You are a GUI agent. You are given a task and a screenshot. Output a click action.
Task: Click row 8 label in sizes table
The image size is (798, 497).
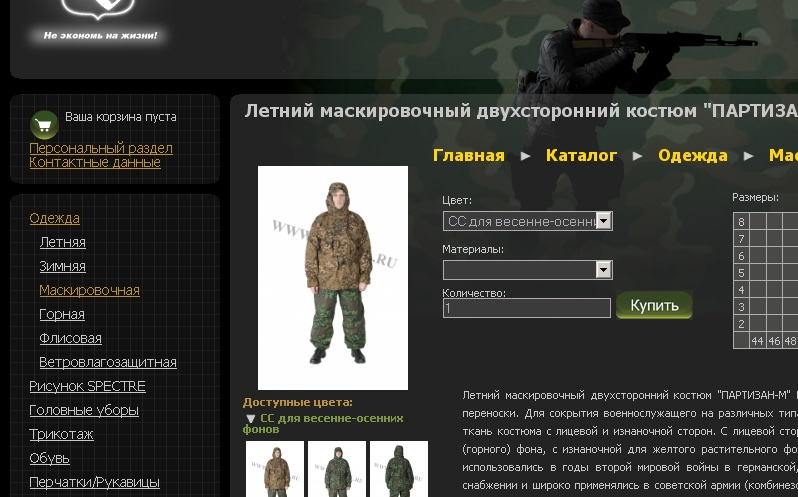pyautogui.click(x=741, y=221)
